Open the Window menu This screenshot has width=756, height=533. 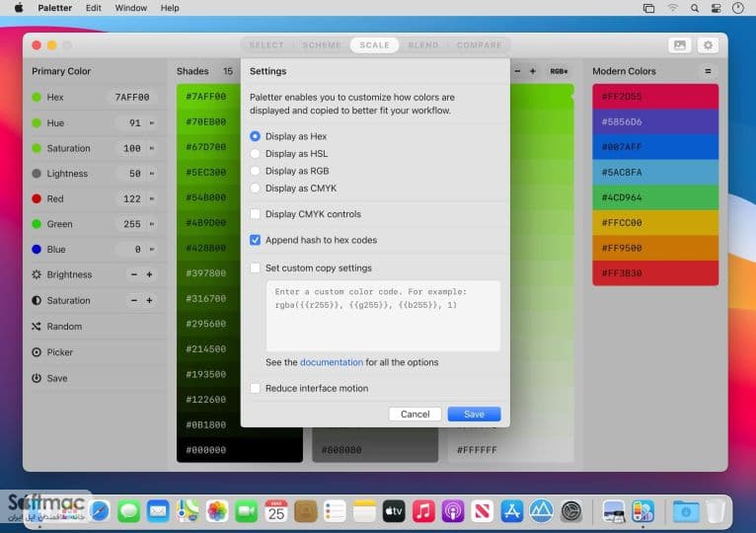(x=130, y=8)
